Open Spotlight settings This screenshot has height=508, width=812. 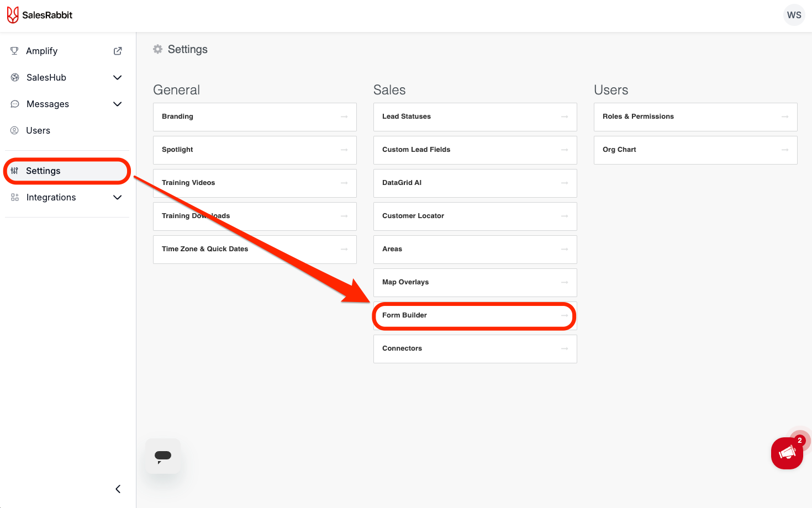[x=255, y=150]
